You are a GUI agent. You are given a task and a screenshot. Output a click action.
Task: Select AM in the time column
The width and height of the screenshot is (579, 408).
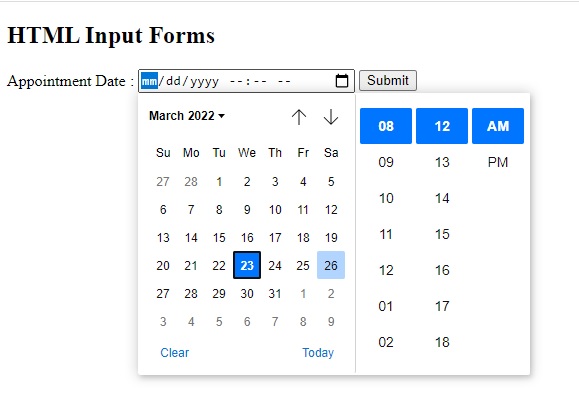tap(498, 126)
